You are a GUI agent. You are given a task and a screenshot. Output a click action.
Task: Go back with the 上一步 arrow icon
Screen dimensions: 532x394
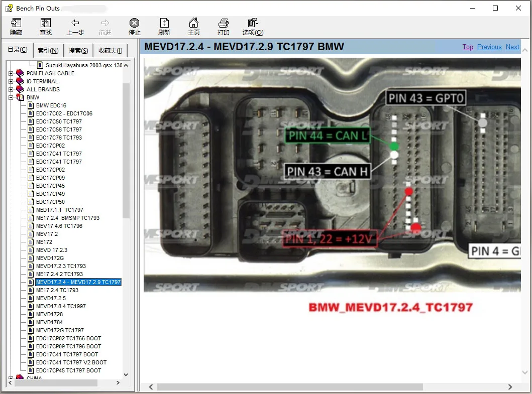(75, 23)
